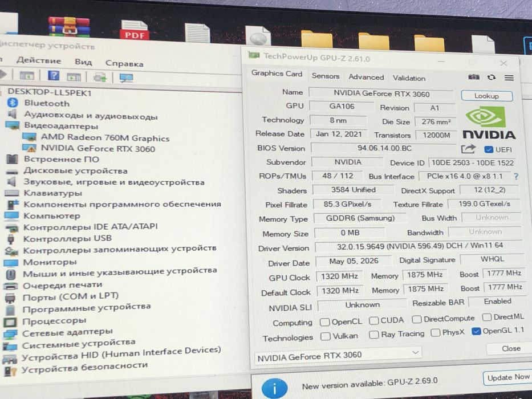
Task: Click the update driver toolbar icon in Device Manager
Action: (100, 77)
